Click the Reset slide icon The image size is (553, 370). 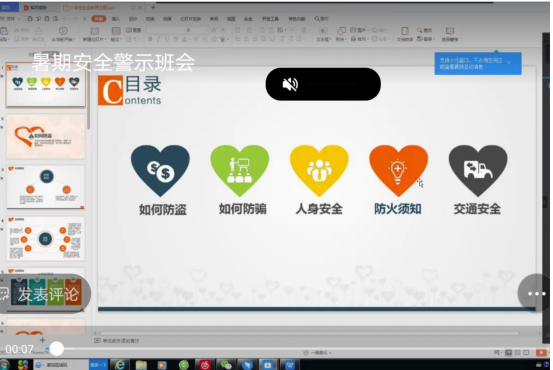coord(129,30)
